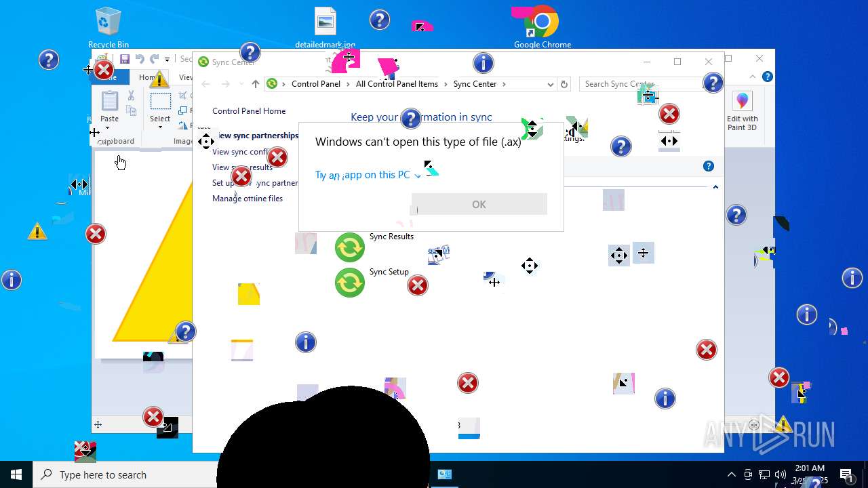The image size is (868, 488).
Task: Refresh the Sync Center address bar
Action: (564, 84)
